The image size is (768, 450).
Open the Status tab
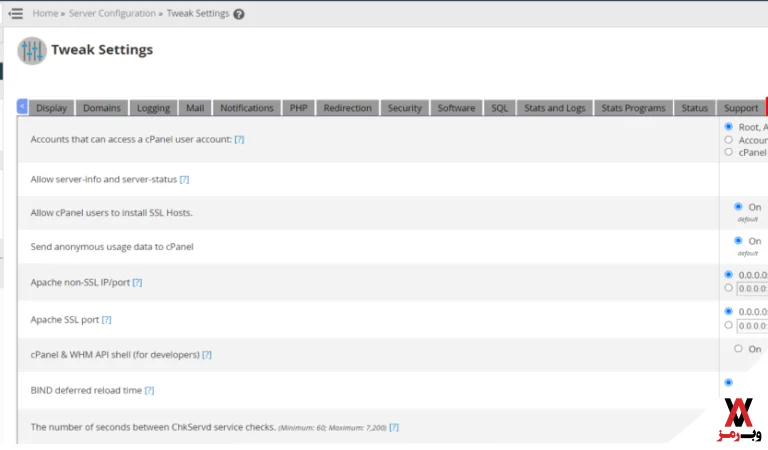(695, 108)
